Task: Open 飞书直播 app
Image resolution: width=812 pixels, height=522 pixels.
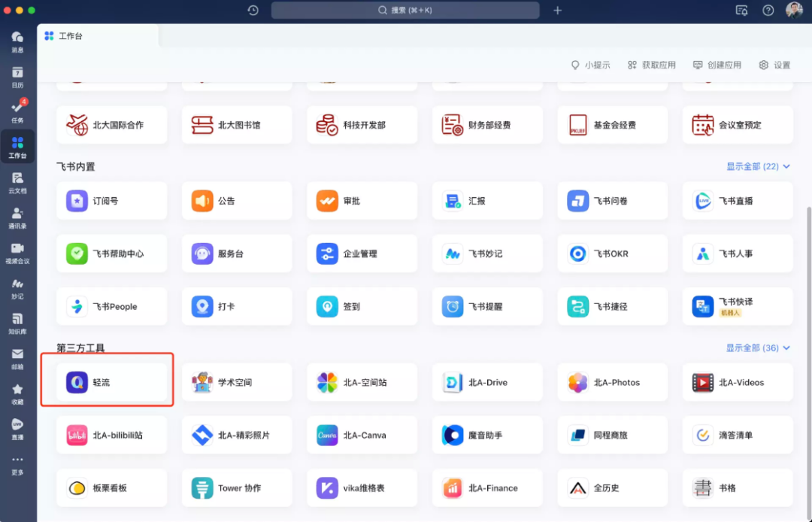Action: point(738,200)
